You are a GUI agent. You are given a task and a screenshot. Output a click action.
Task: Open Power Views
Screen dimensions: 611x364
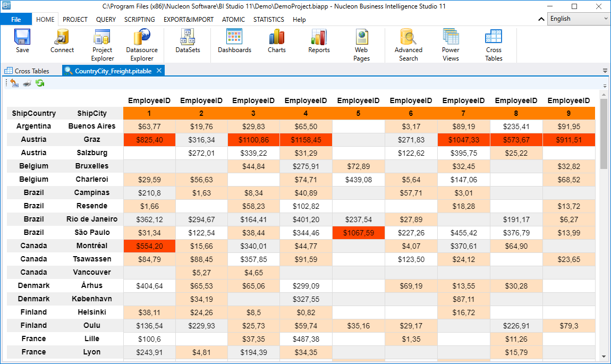(x=451, y=45)
